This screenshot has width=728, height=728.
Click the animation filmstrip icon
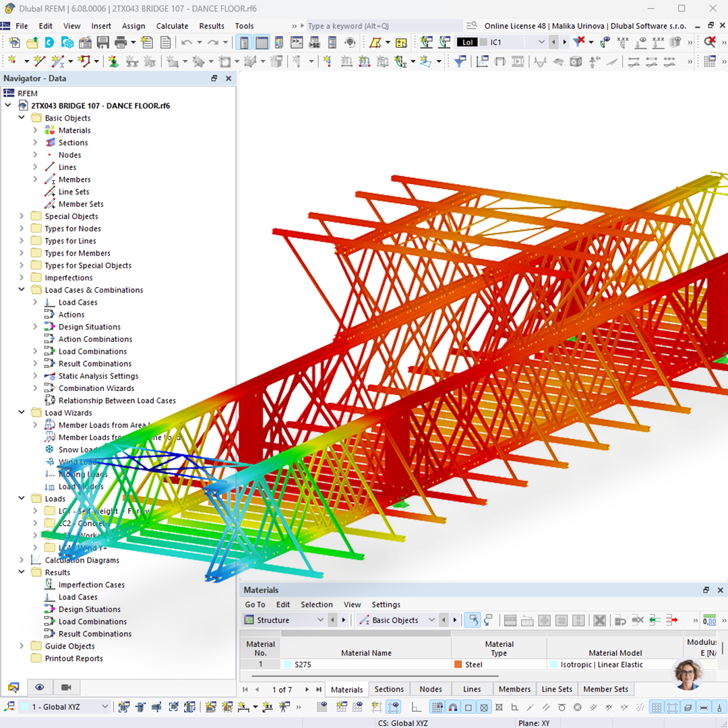coord(518,61)
